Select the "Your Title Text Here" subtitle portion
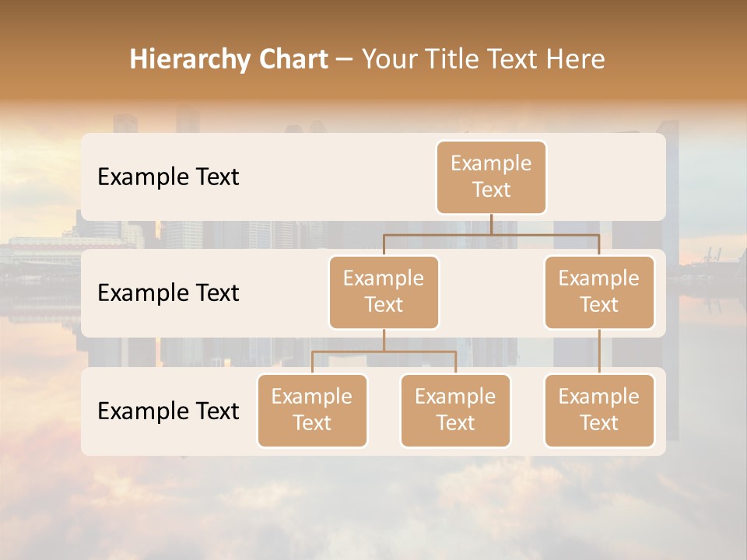Viewport: 747px width, 560px height. (482, 59)
